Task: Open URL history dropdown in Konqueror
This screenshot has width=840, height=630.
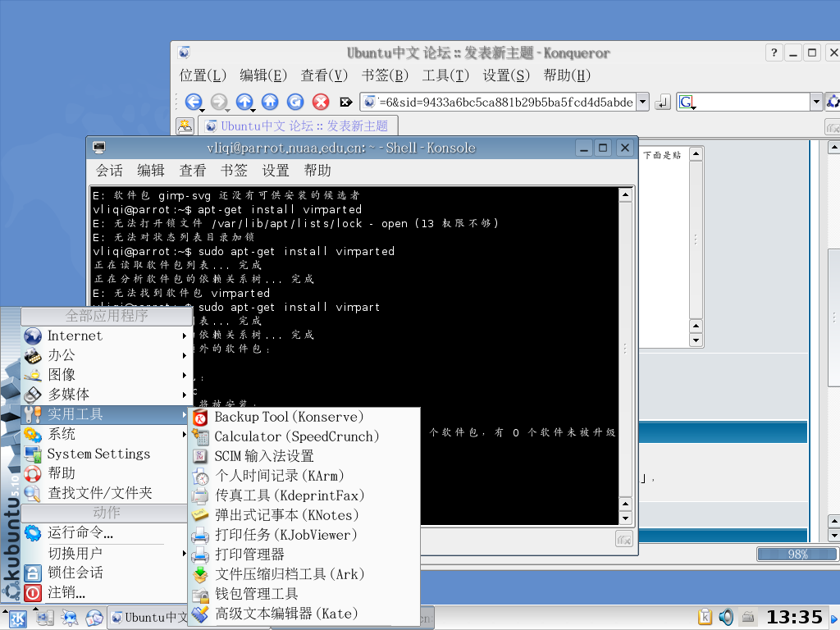Action: pyautogui.click(x=643, y=102)
